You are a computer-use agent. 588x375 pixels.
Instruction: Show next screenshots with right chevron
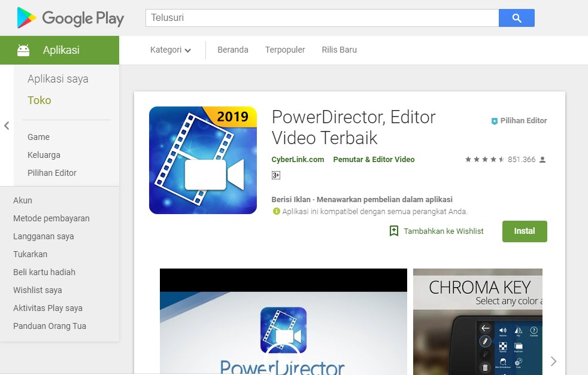click(x=553, y=361)
